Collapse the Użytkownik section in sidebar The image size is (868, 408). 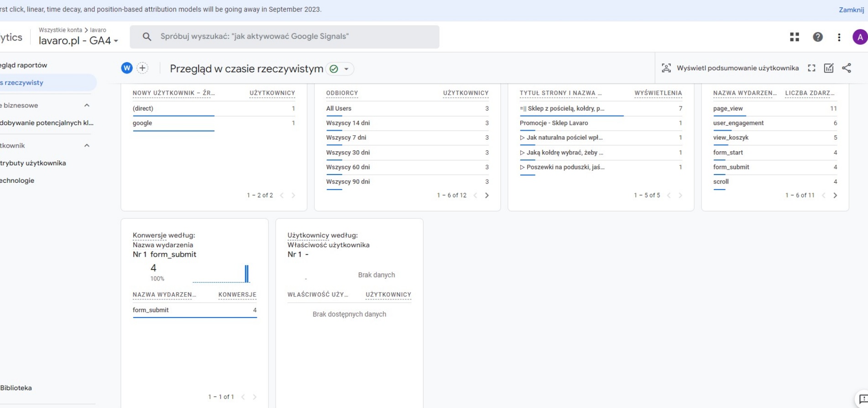(x=87, y=146)
